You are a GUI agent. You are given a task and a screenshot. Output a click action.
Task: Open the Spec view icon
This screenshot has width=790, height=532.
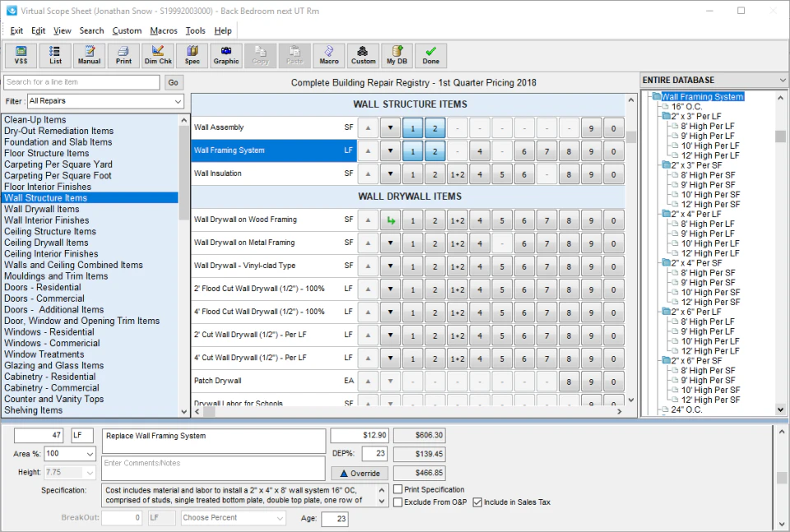click(x=192, y=55)
